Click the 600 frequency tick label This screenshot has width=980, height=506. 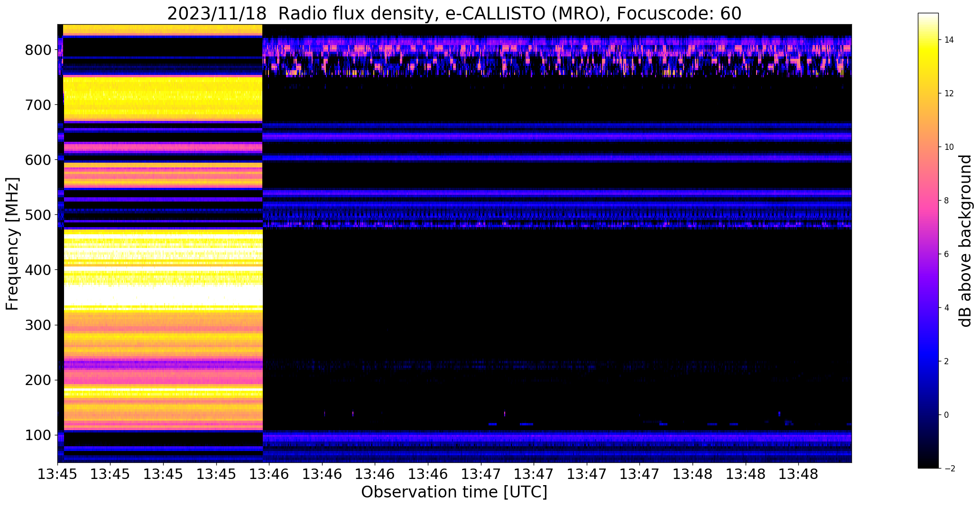37,160
